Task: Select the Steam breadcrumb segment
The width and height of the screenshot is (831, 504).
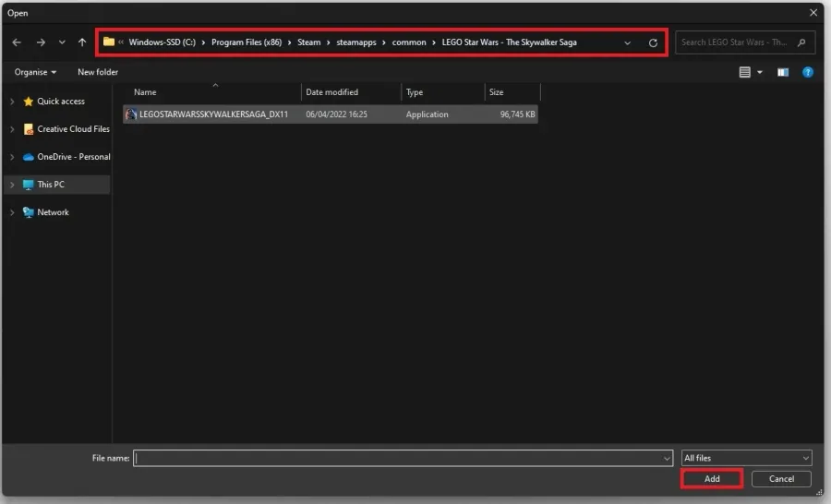Action: [x=309, y=42]
